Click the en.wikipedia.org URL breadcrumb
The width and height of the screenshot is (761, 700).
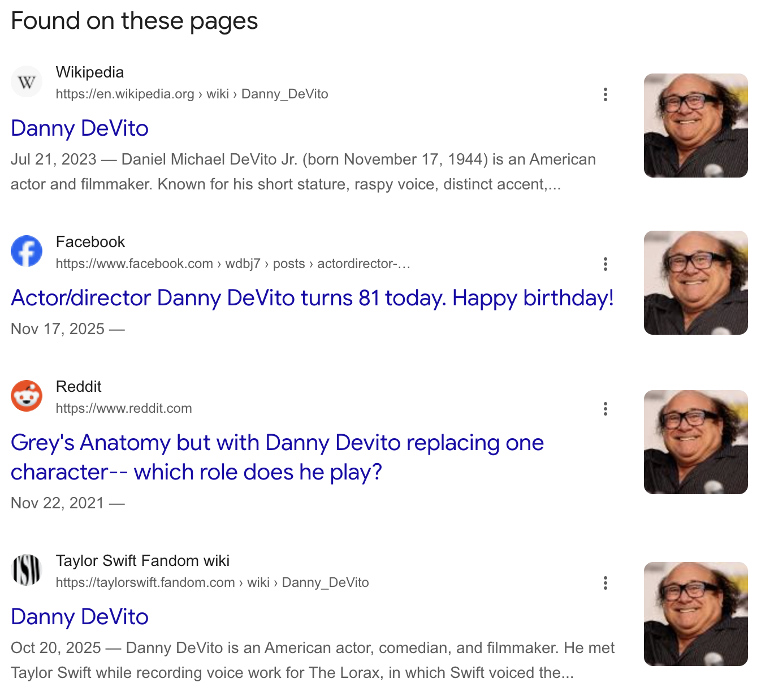[x=192, y=94]
